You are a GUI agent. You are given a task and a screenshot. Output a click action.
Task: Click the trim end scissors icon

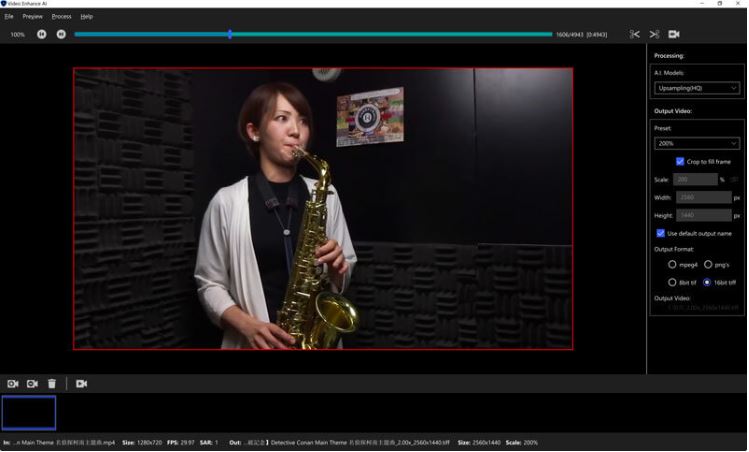pos(654,34)
